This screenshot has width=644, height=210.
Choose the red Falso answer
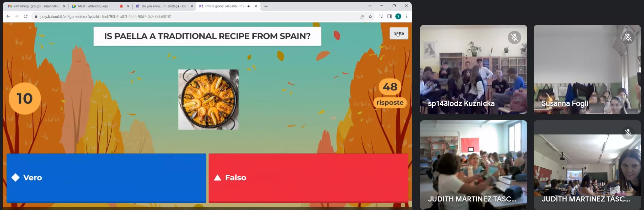click(x=309, y=178)
